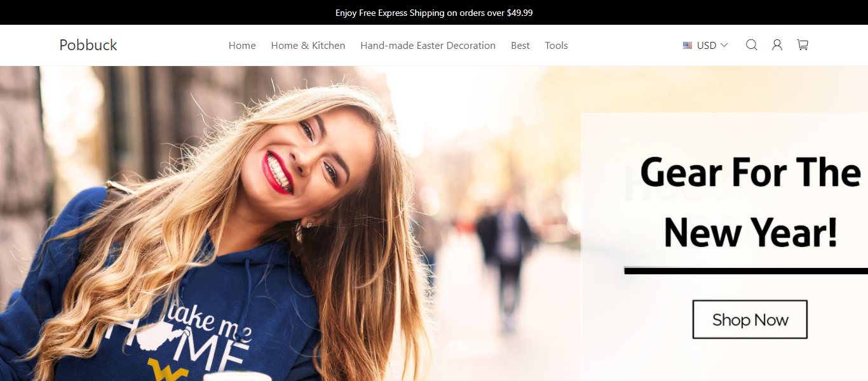The image size is (868, 381).
Task: Expand the USD currency dropdown
Action: [x=705, y=46]
